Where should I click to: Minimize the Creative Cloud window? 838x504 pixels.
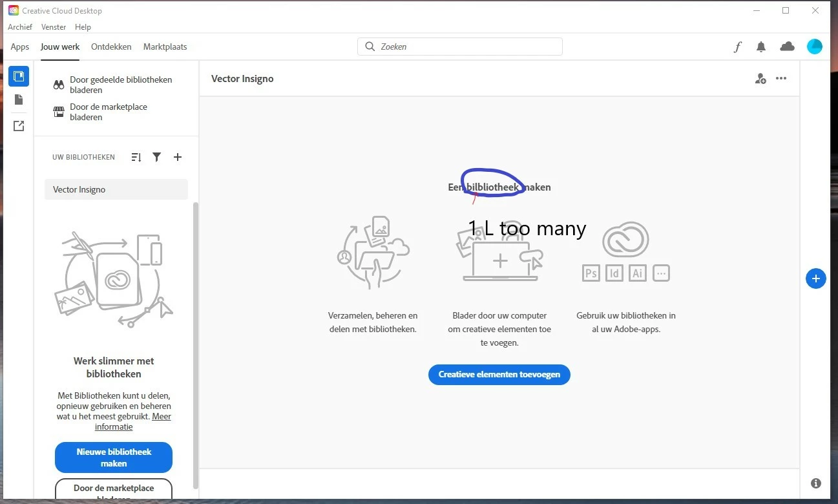coord(756,10)
